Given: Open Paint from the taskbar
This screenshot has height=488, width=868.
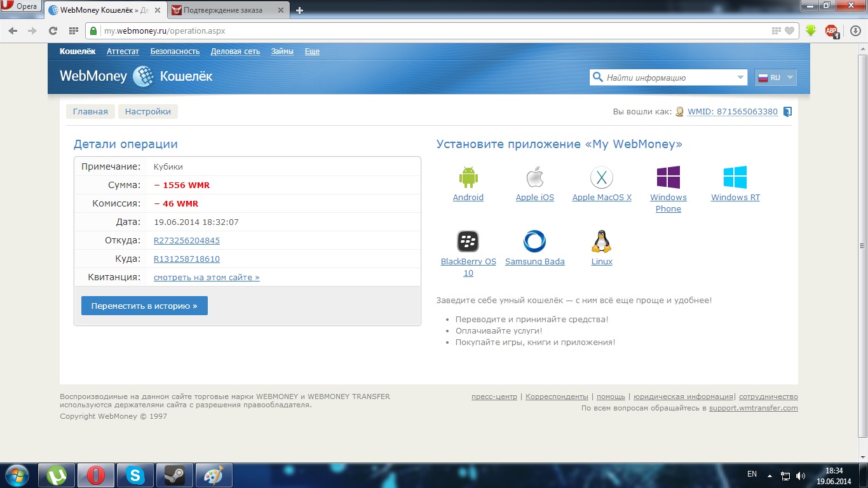Looking at the screenshot, I should click(214, 475).
